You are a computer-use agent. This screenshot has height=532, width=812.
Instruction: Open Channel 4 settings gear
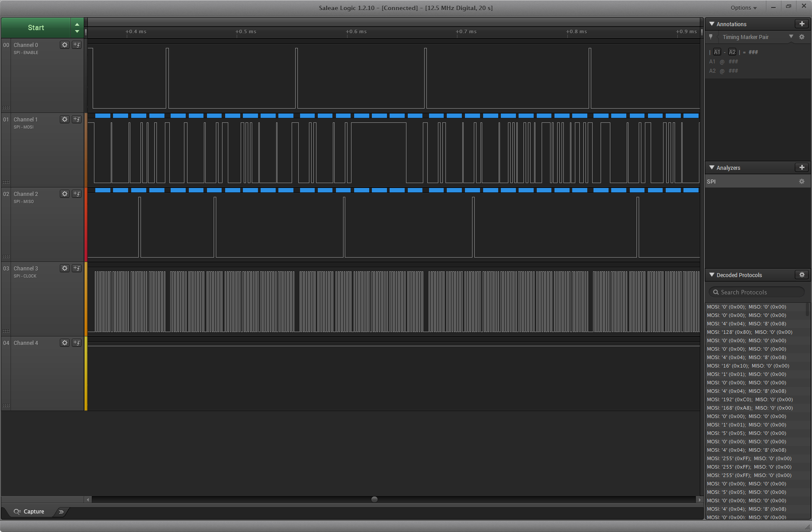point(65,343)
